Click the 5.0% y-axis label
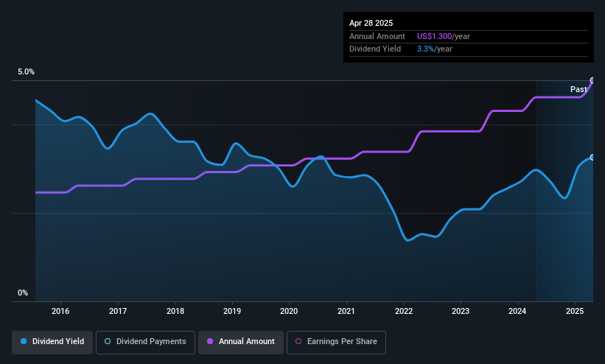 [27, 71]
